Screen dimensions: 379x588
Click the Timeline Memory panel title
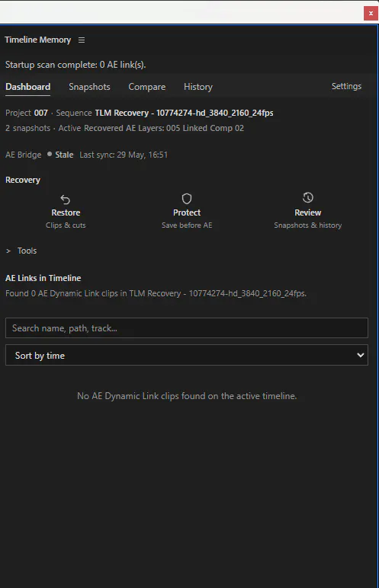[x=37, y=40]
